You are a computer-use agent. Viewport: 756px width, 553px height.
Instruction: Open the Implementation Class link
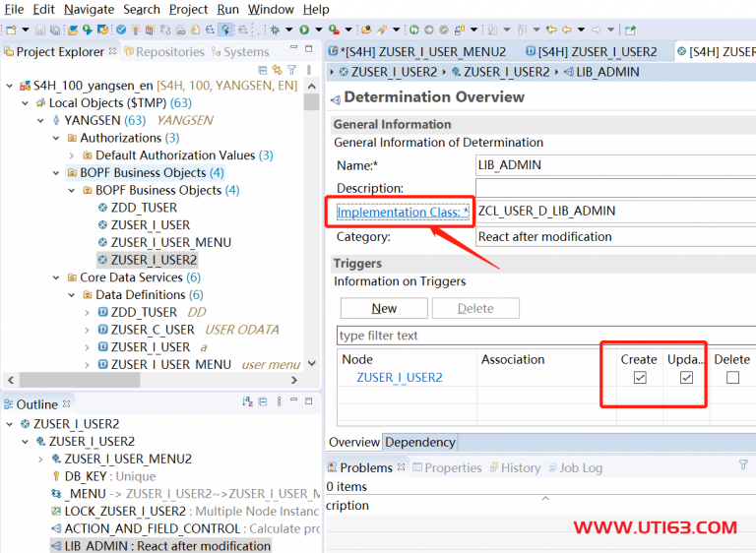[402, 213]
